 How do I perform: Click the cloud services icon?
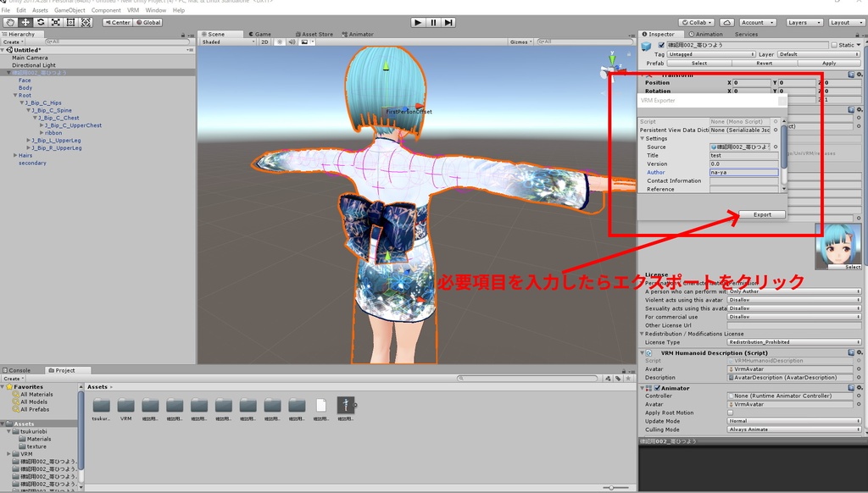727,23
